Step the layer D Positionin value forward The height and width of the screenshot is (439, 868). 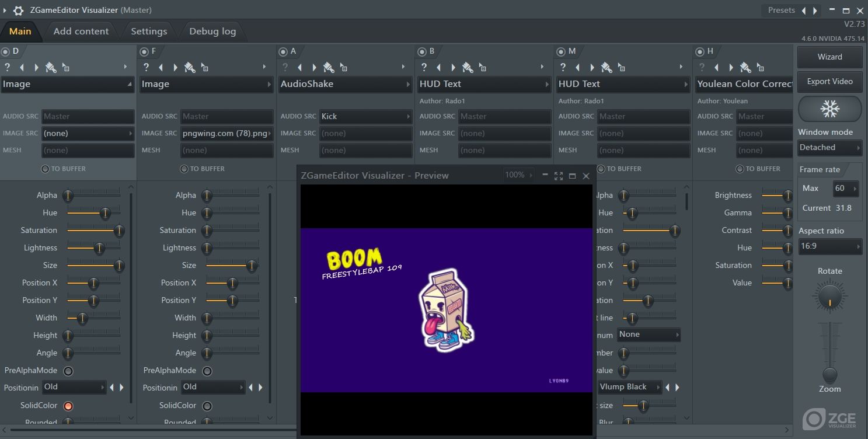[121, 387]
